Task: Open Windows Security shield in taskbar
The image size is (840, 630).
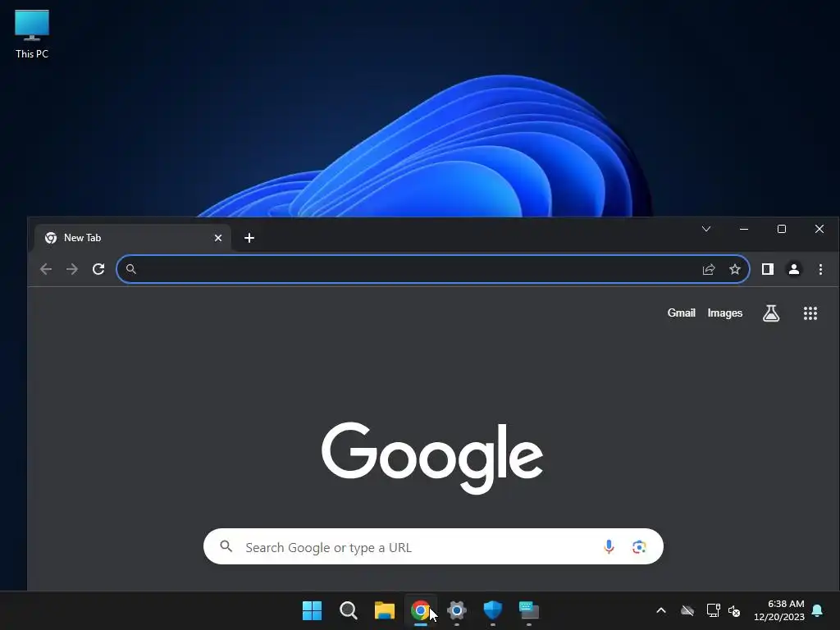Action: click(492, 610)
